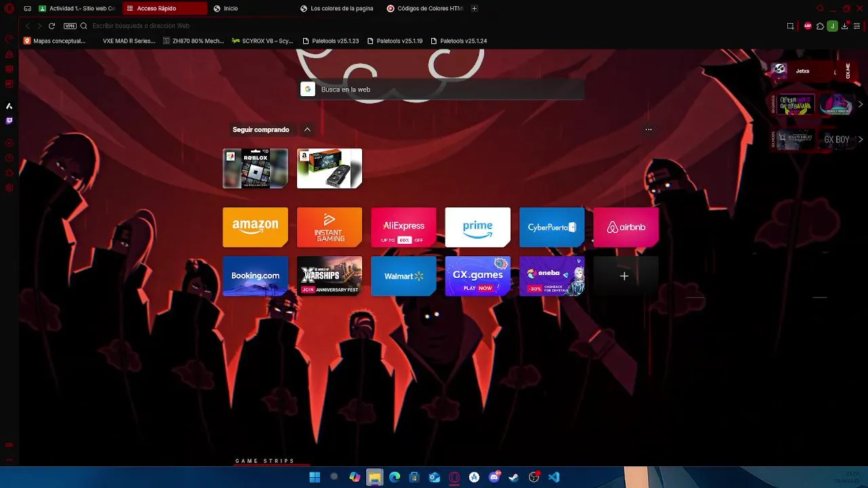Add a new speed dial site

pos(625,276)
